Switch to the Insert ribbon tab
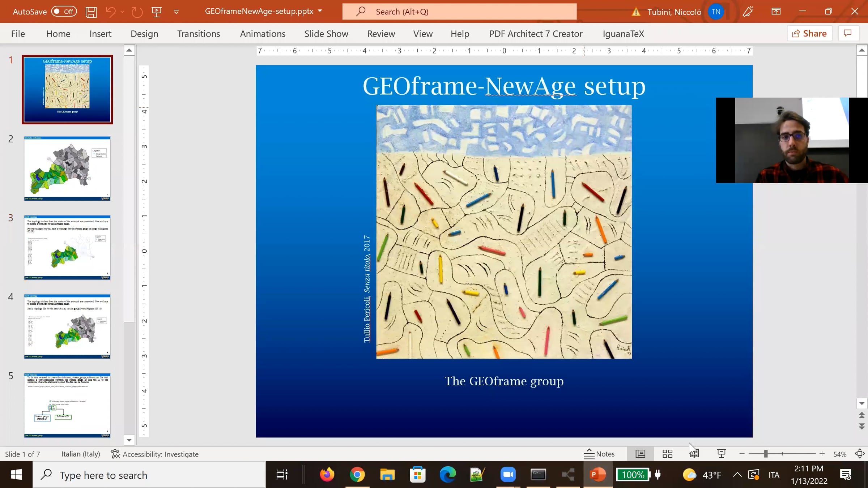 (101, 34)
